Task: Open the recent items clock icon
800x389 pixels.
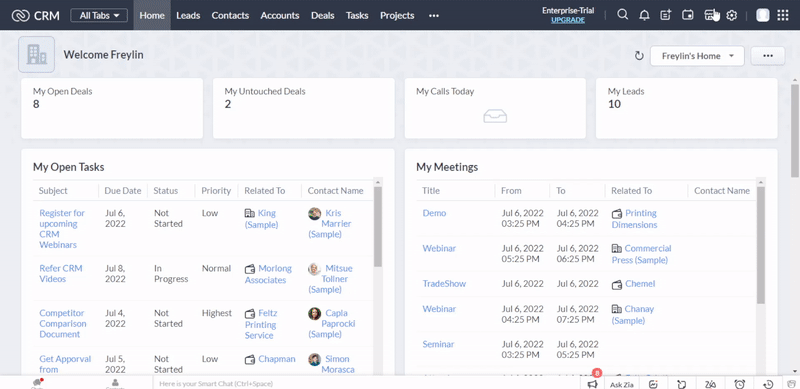Action: tap(768, 384)
